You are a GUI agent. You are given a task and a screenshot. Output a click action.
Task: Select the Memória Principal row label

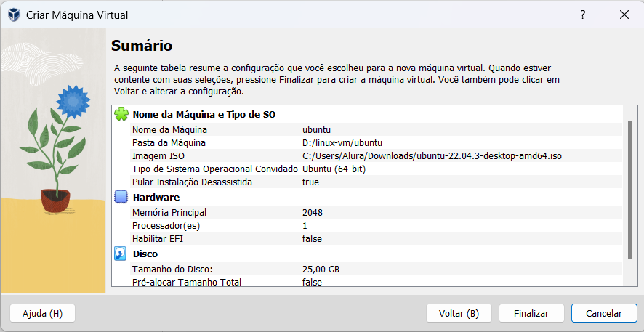click(x=169, y=213)
